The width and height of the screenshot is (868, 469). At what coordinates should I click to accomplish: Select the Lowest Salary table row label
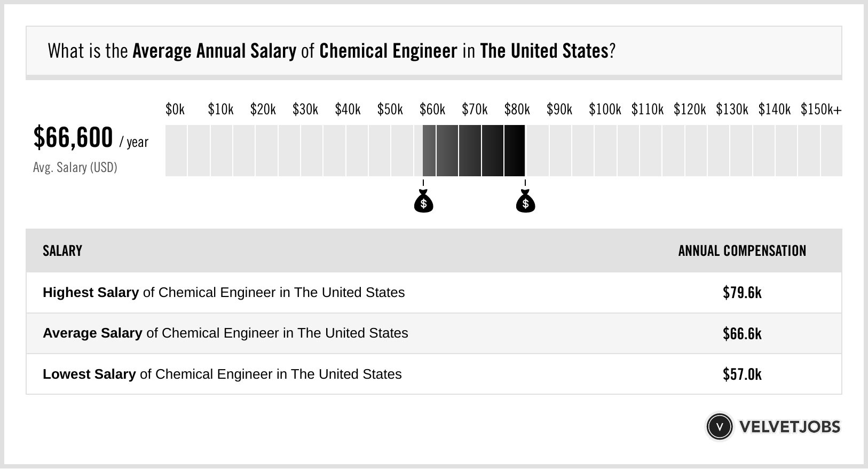pos(222,374)
